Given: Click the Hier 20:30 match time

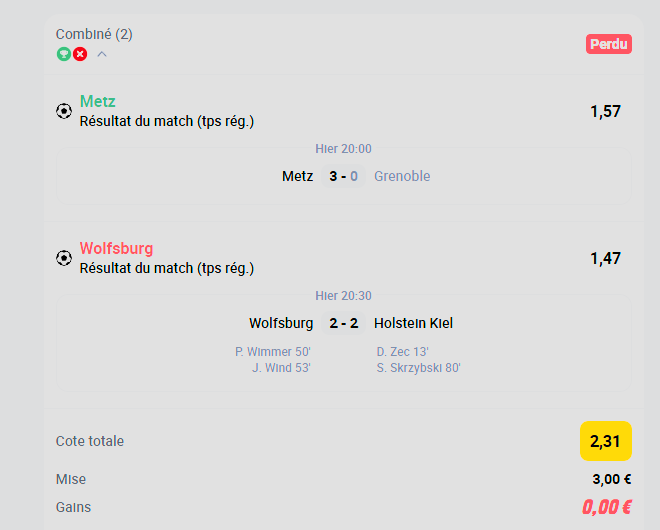Looking at the screenshot, I should coord(343,296).
